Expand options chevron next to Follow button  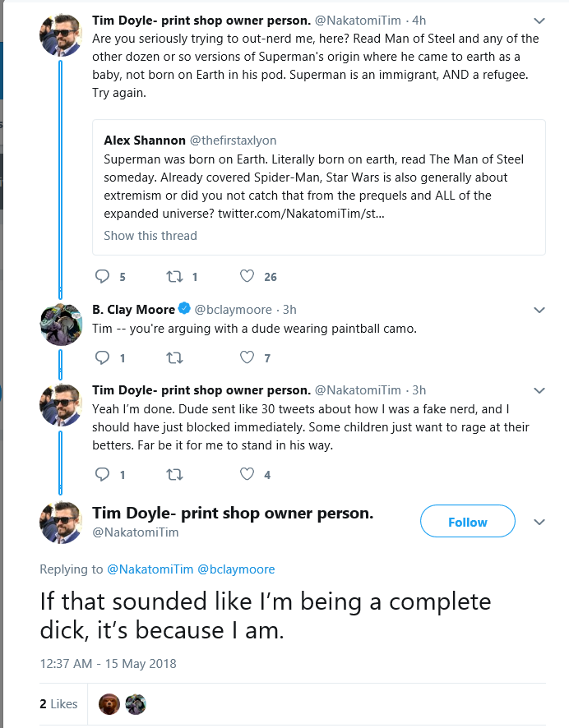[539, 523]
